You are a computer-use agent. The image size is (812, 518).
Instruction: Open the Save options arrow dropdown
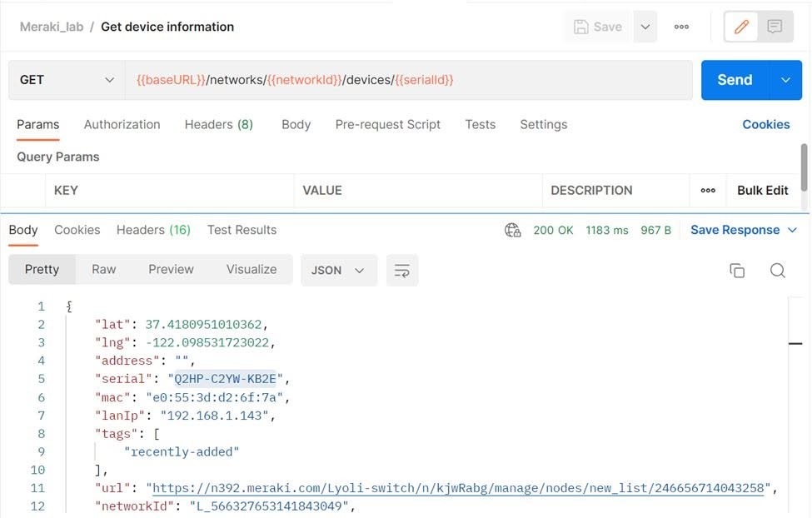coord(645,27)
